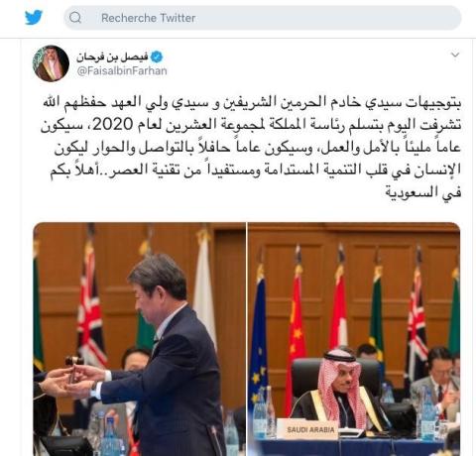The height and width of the screenshot is (456, 476).
Task: Click the white divider between the two photos
Action: (x=247, y=339)
